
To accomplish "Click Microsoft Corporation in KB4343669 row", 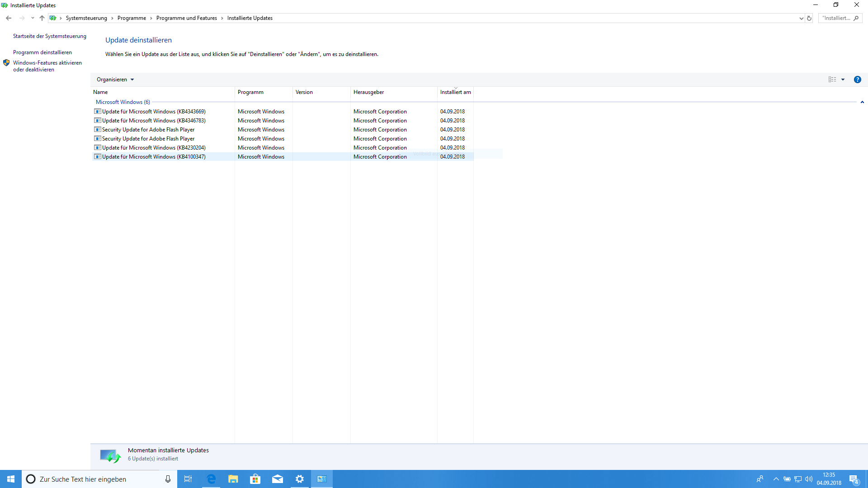I will tap(380, 112).
